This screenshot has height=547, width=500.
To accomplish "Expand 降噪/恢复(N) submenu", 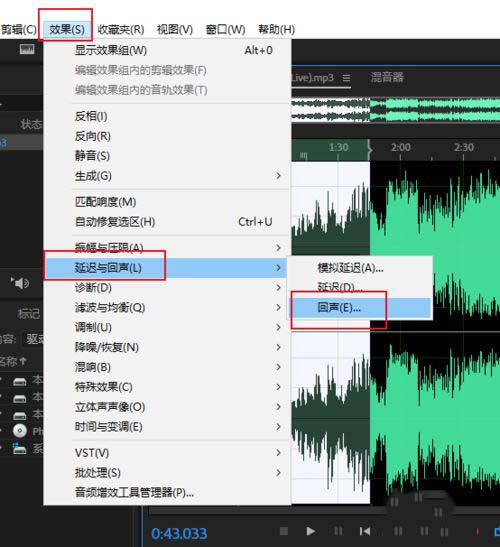I will (167, 347).
